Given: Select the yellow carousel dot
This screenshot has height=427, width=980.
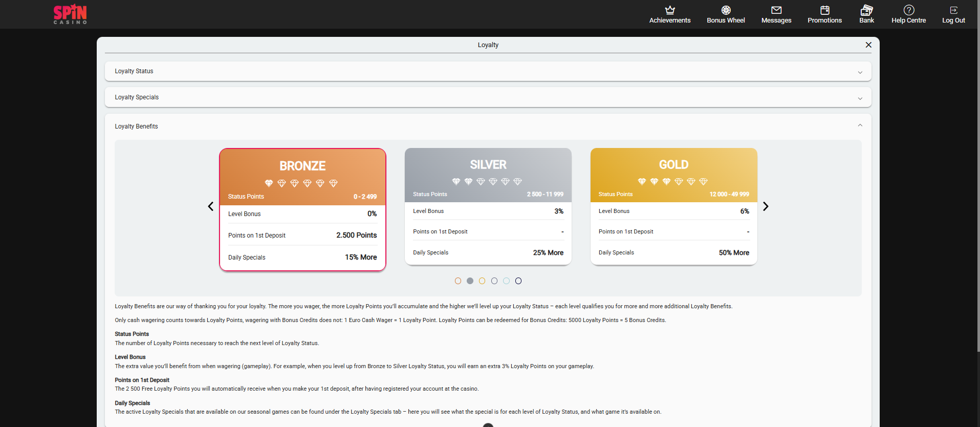Looking at the screenshot, I should 482,281.
